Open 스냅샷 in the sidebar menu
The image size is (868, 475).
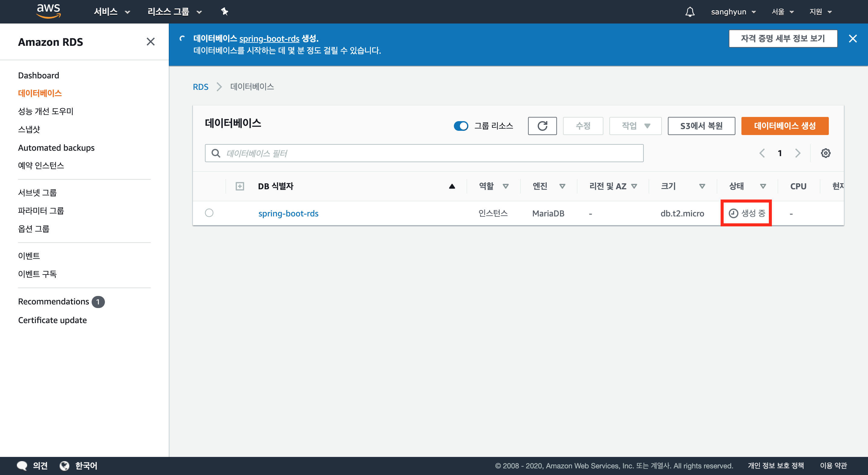coord(29,129)
